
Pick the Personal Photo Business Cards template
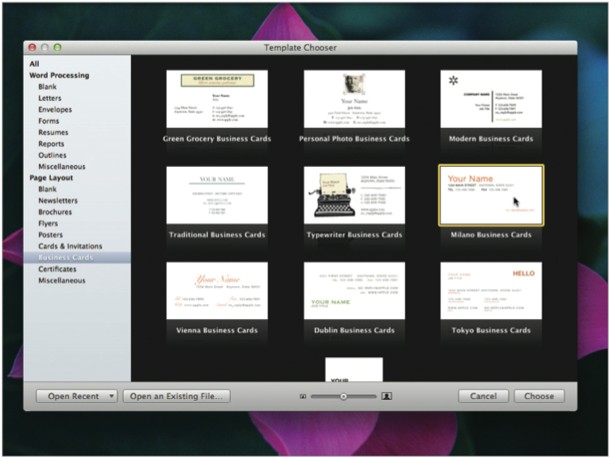pyautogui.click(x=354, y=99)
